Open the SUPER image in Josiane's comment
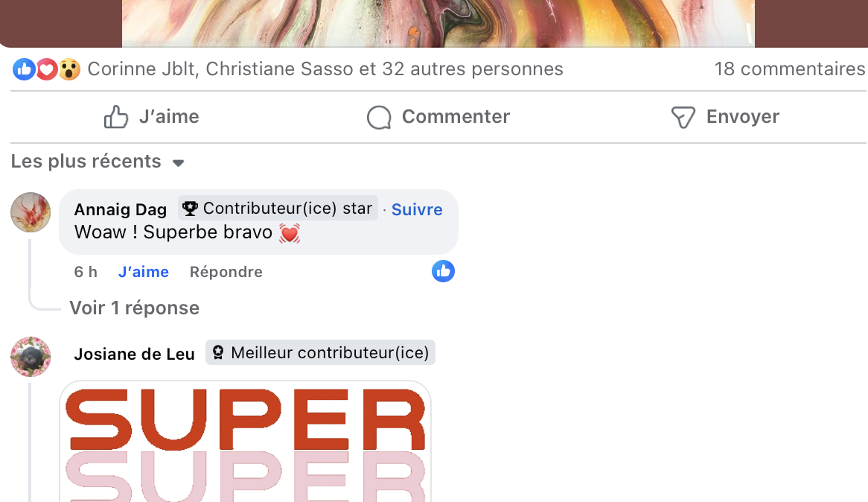868x502 pixels. pos(245,441)
